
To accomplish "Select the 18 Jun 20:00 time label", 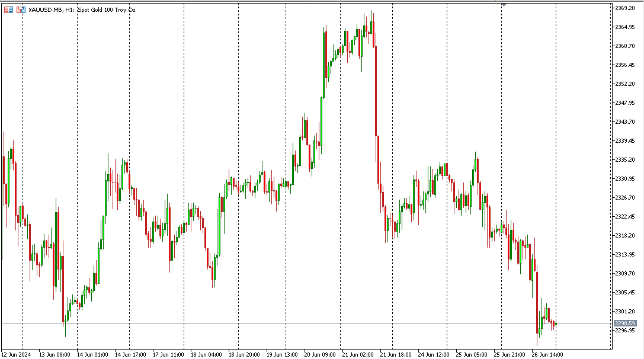I will click(244, 354).
